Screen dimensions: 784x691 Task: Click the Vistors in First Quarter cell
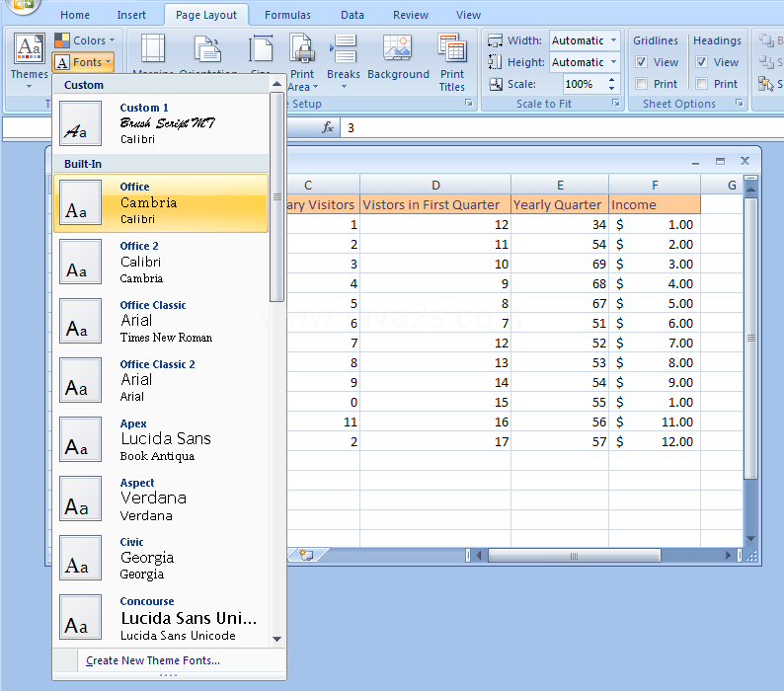(x=435, y=204)
